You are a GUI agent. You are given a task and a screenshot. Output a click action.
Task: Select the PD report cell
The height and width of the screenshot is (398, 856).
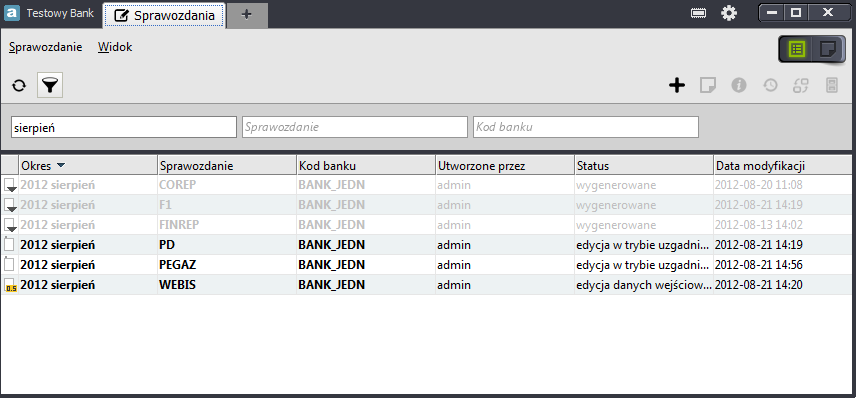pyautogui.click(x=227, y=245)
